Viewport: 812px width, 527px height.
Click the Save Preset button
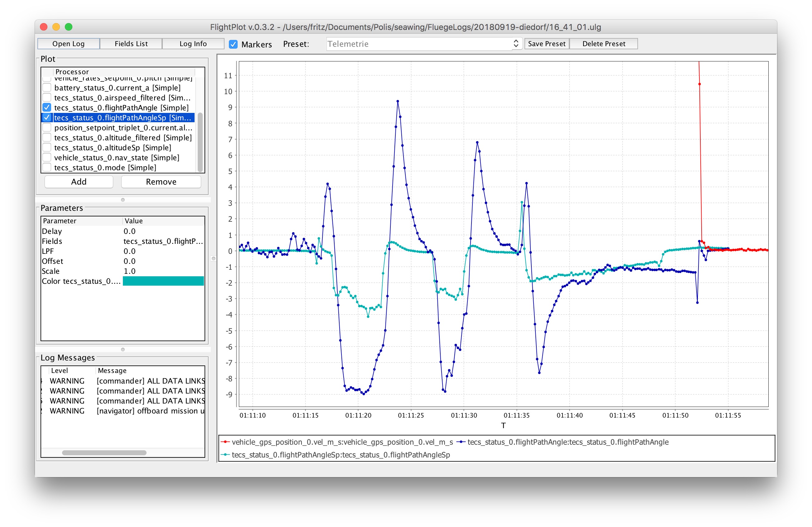[x=547, y=44]
